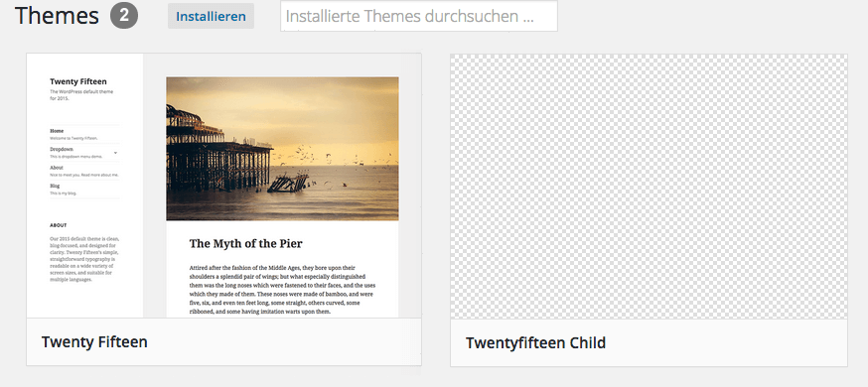Click the Myth of the Pier article text
The height and width of the screenshot is (387, 868).
[282, 289]
